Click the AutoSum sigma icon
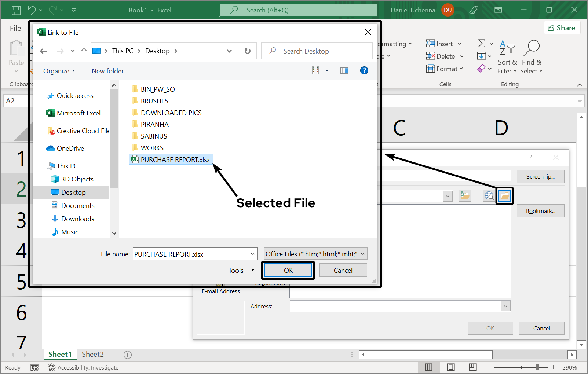The image size is (588, 374). [x=482, y=44]
